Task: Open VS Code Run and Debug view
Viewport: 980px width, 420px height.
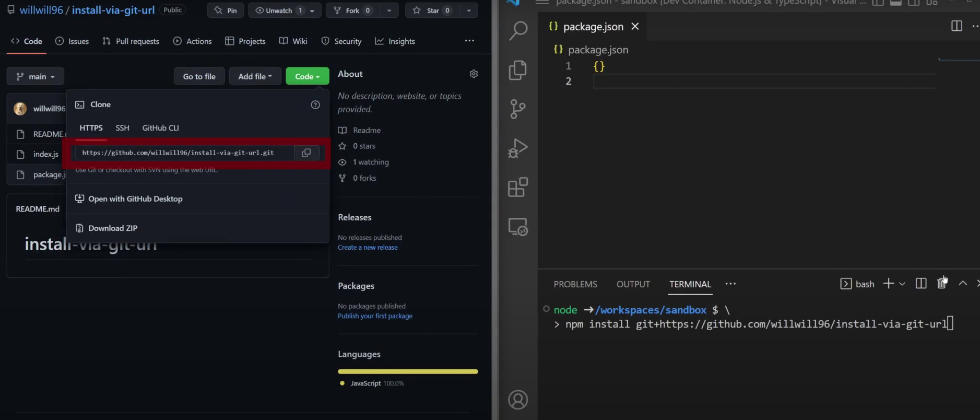Action: [x=518, y=148]
